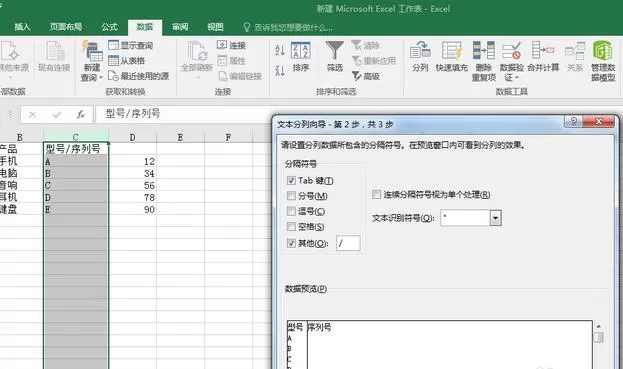The height and width of the screenshot is (369, 623).
Task: Sort ascending with the A-Z icon
Action: [x=280, y=50]
